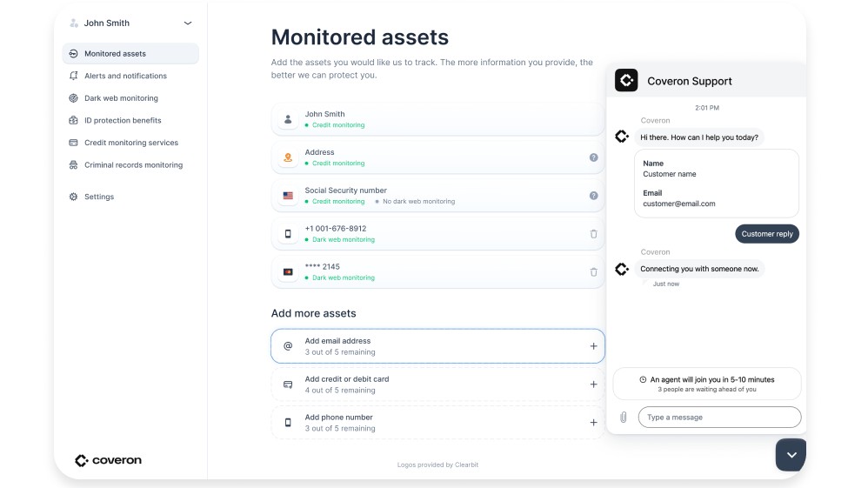The image size is (868, 488).
Task: Focus the Type a message field
Action: [x=719, y=417]
